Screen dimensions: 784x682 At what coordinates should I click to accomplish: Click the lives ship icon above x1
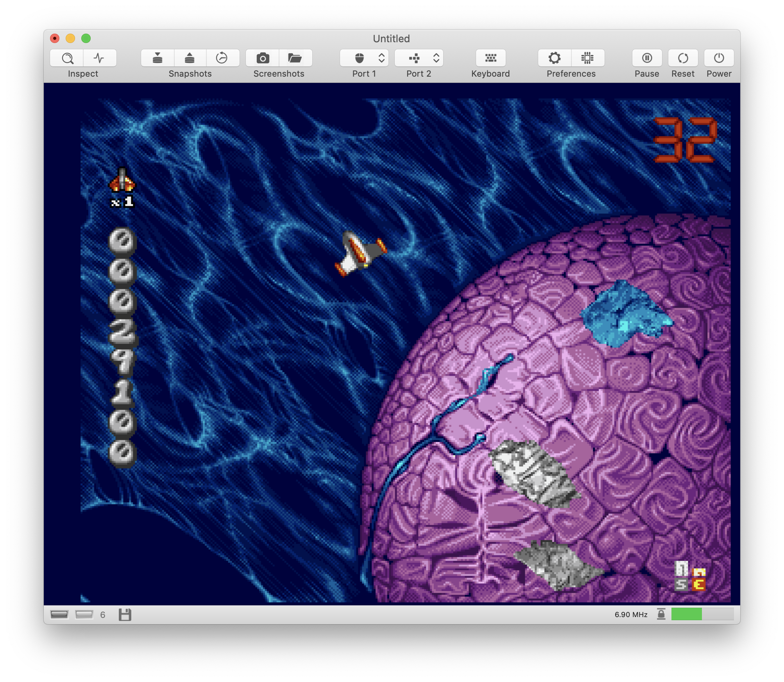tap(122, 180)
